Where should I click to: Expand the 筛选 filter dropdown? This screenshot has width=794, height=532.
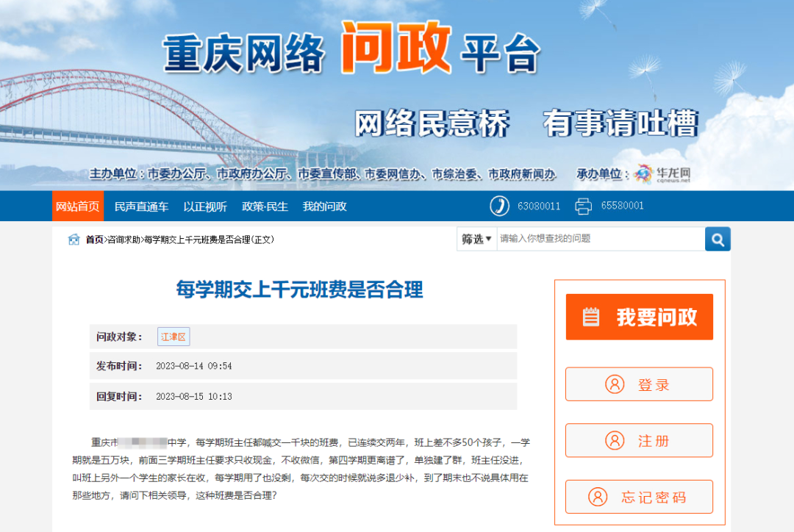[476, 239]
